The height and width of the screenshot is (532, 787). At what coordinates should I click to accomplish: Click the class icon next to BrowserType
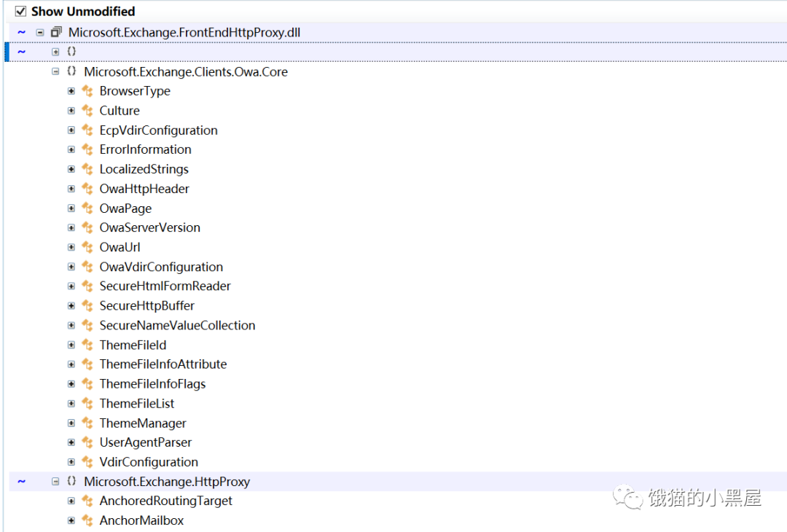88,91
